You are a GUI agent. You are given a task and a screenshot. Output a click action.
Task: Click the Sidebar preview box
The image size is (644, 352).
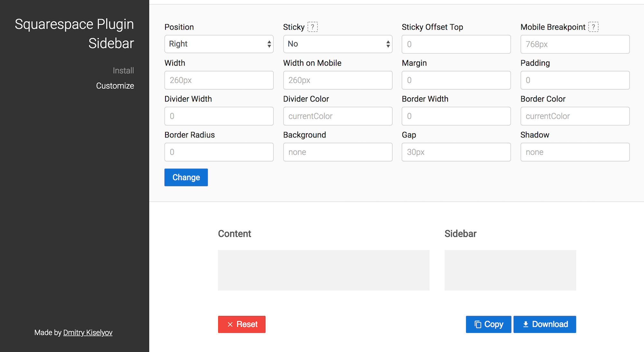point(510,270)
